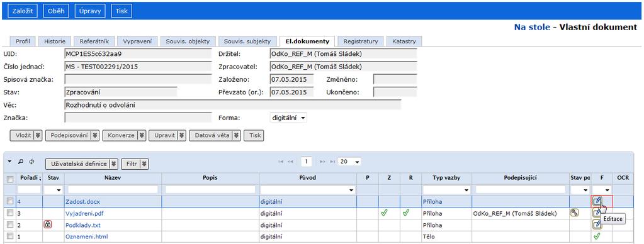
Task: Open the Založit menu
Action: [x=23, y=11]
